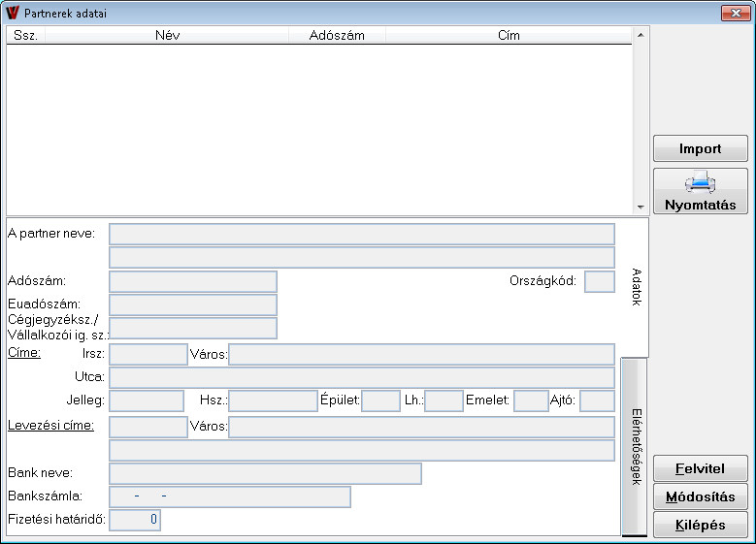
Task: Click into the Adószám input field
Action: coord(193,281)
